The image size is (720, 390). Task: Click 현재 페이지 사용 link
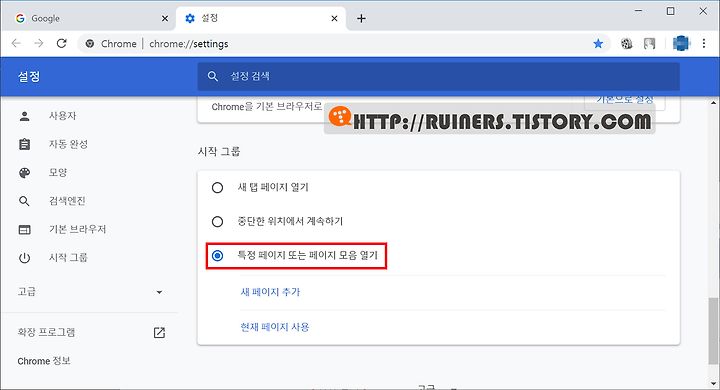275,327
